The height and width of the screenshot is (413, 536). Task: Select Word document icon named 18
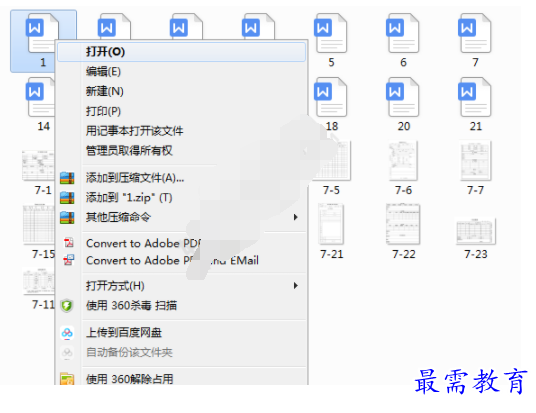point(331,97)
